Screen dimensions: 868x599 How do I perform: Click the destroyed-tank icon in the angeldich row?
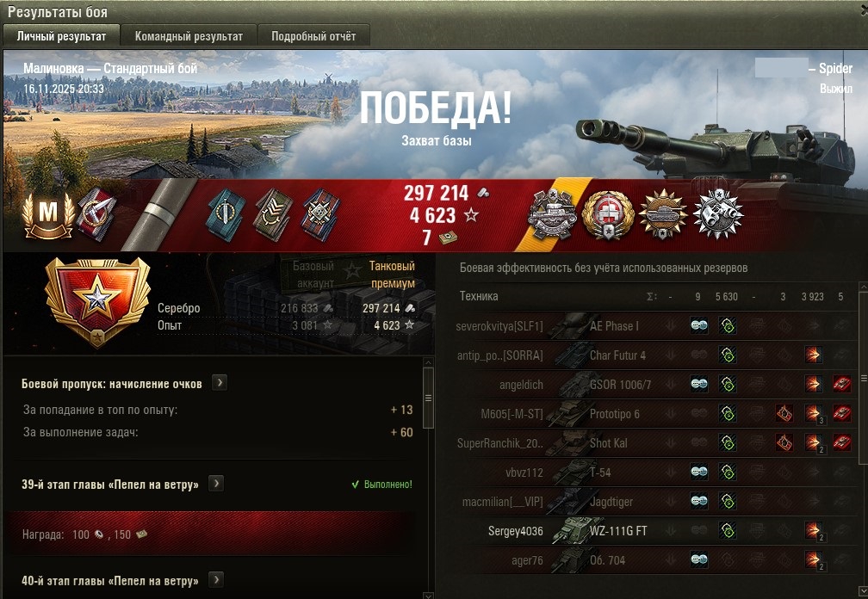(x=841, y=384)
